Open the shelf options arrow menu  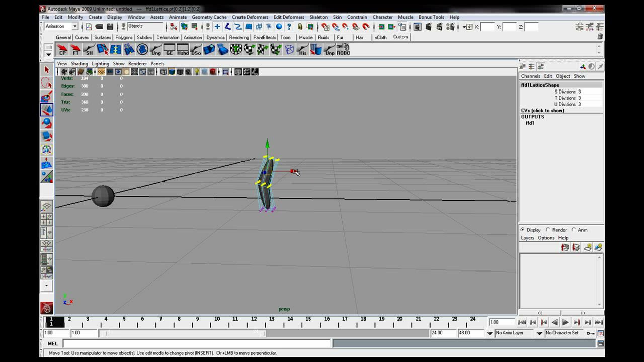coord(48,54)
